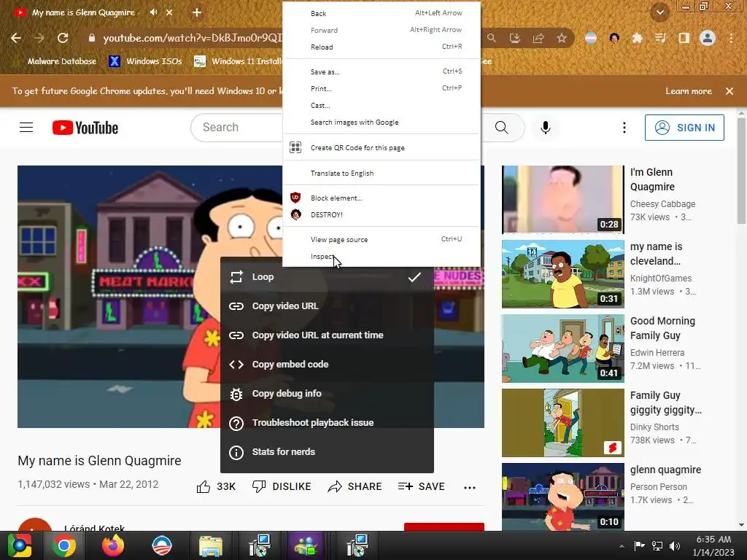747x560 pixels.
Task: Open YouTube hamburger guide menu
Action: (x=26, y=128)
